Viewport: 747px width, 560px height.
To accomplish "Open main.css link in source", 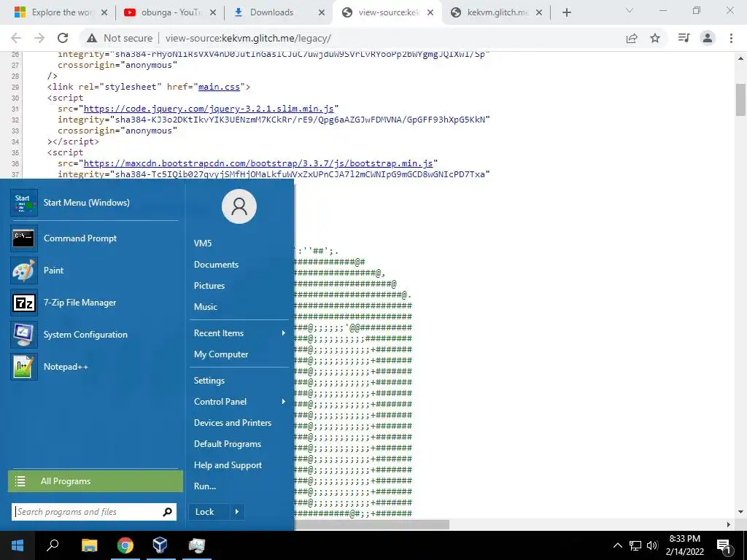I will point(219,87).
